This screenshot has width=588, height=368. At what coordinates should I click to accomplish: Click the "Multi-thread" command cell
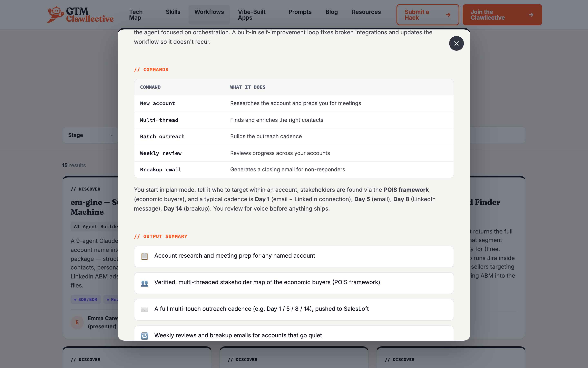[159, 120]
